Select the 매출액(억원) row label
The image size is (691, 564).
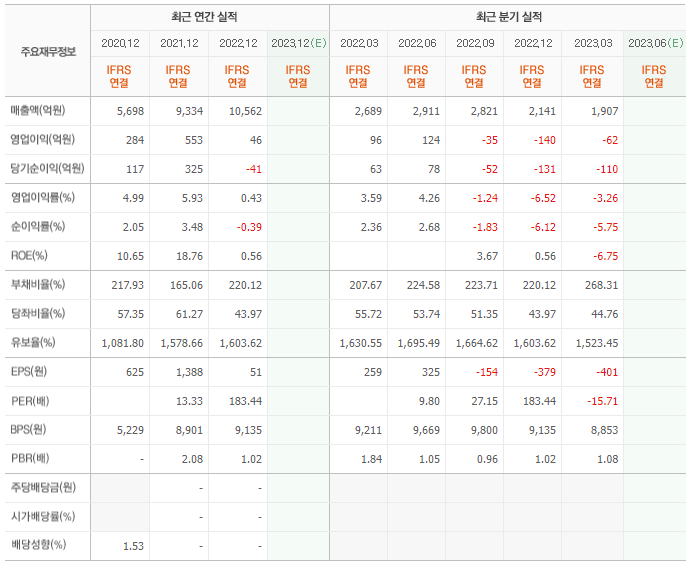(x=38, y=110)
